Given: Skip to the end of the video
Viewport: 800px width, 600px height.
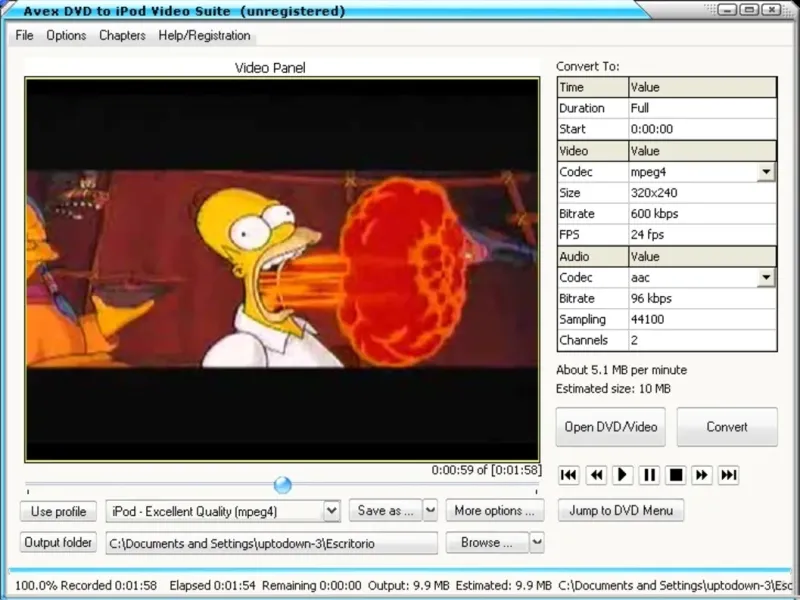Looking at the screenshot, I should coord(729,475).
